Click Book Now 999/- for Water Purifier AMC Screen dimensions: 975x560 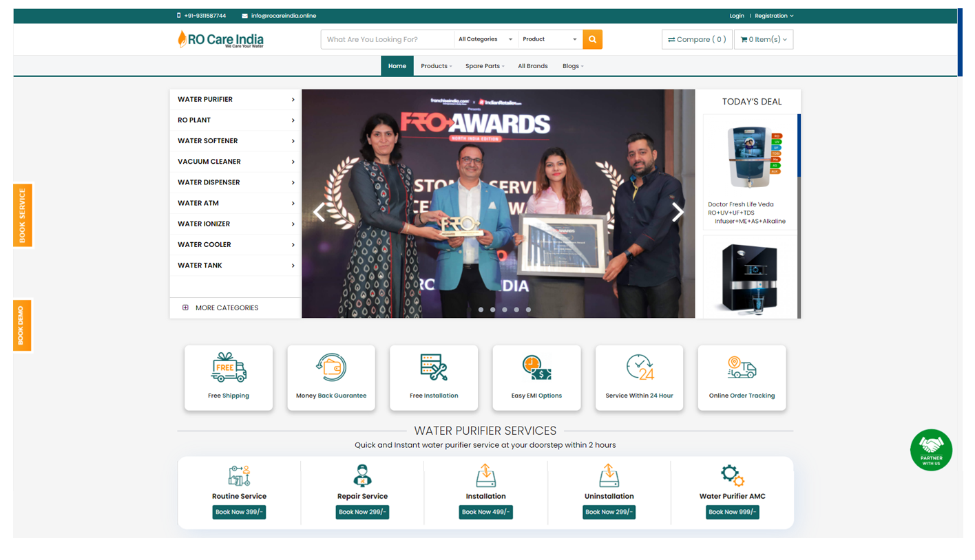coord(732,512)
